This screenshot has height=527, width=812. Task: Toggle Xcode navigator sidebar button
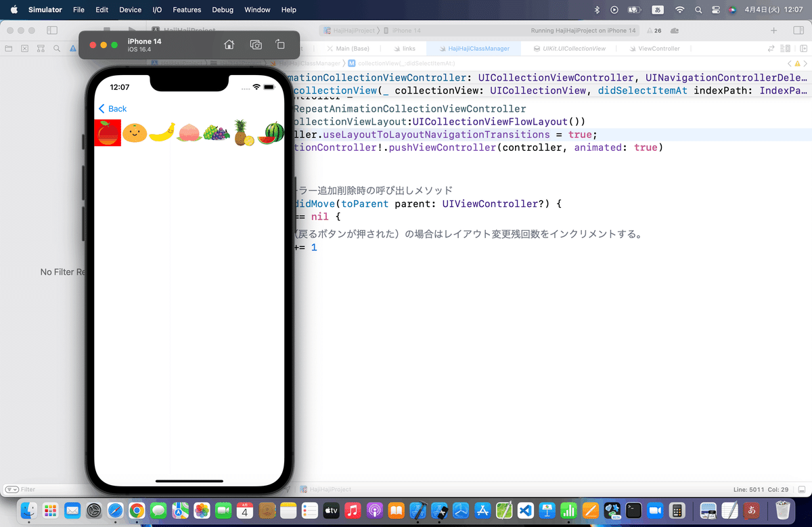tap(51, 30)
